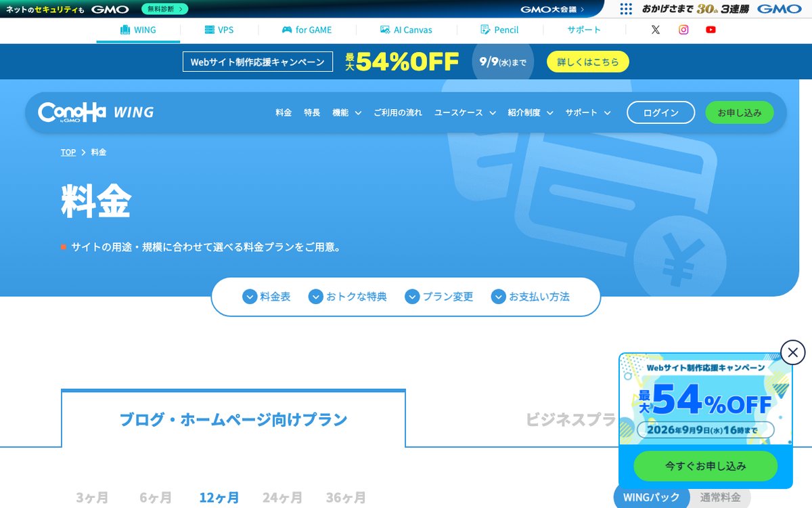Click the 詳しくはこちら campaign button

[x=588, y=62]
